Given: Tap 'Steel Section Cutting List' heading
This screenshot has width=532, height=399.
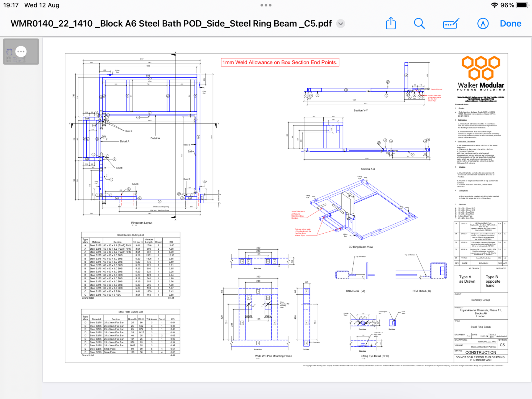Looking at the screenshot, I should pyautogui.click(x=131, y=235).
